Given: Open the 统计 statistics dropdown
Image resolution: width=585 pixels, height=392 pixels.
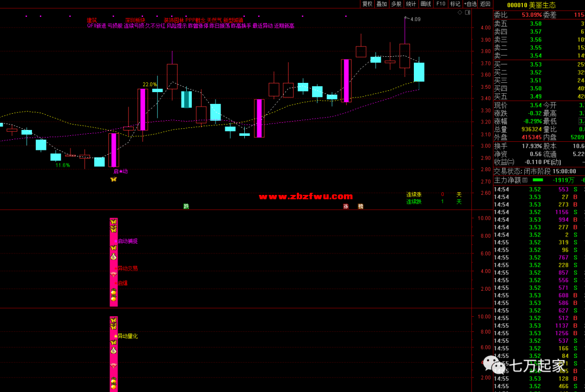Looking at the screenshot, I should click(411, 4).
